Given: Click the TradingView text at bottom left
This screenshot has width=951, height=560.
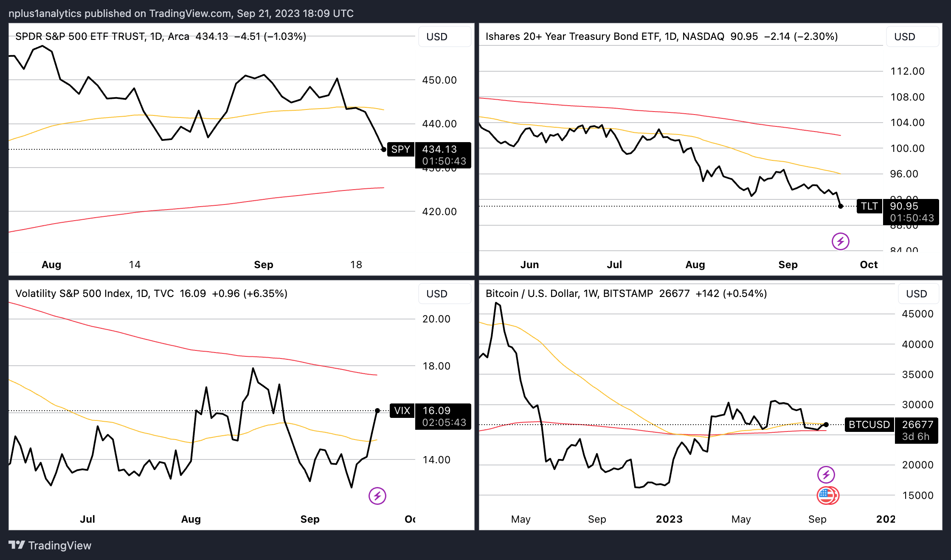Looking at the screenshot, I should click(59, 546).
